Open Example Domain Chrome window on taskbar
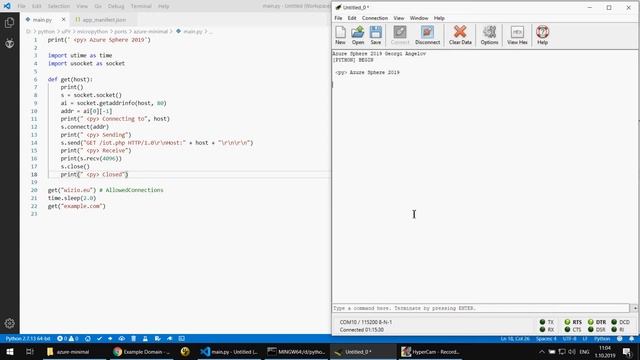Screen dimensions: 640x360 click(142, 352)
